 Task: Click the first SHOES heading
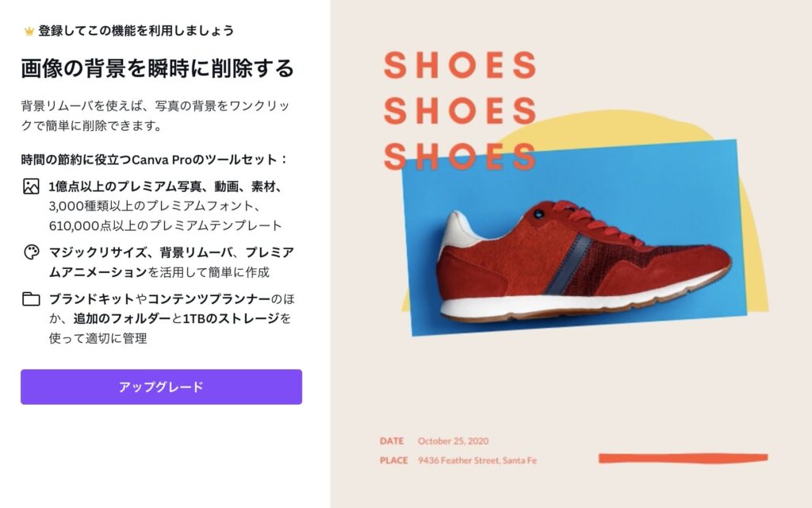pyautogui.click(x=460, y=65)
